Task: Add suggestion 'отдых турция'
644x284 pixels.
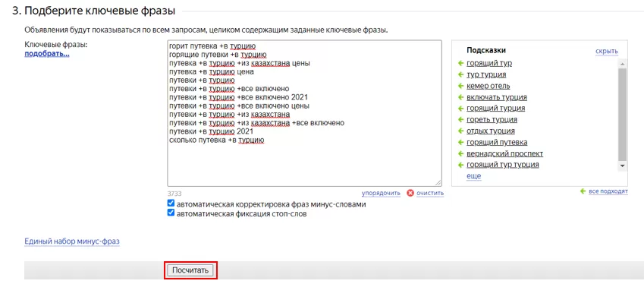Action: [x=490, y=131]
